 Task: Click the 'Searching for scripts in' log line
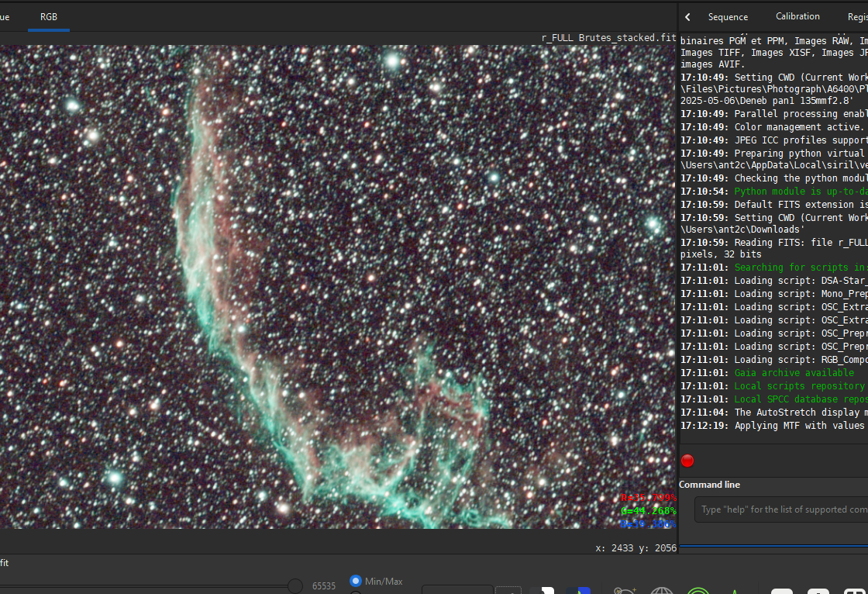pyautogui.click(x=774, y=267)
